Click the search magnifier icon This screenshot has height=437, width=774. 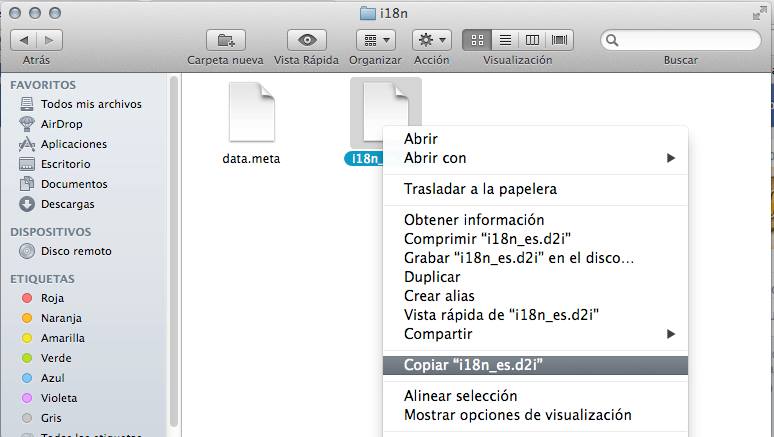pos(612,40)
